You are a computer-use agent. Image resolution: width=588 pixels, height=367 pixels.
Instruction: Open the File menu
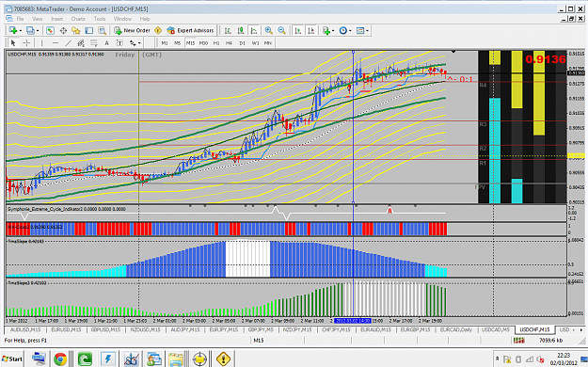tap(20, 19)
